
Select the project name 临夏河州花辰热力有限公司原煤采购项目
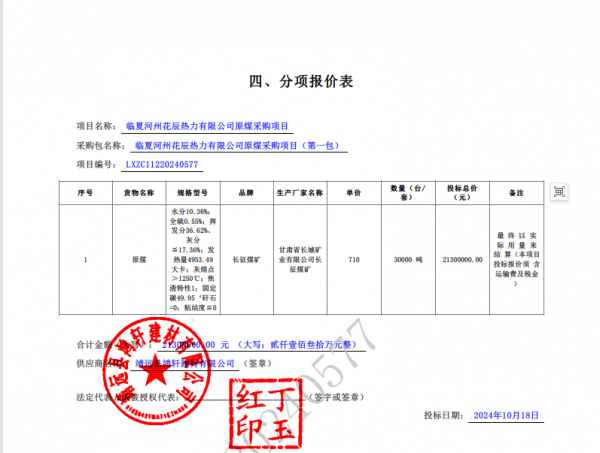point(207,127)
